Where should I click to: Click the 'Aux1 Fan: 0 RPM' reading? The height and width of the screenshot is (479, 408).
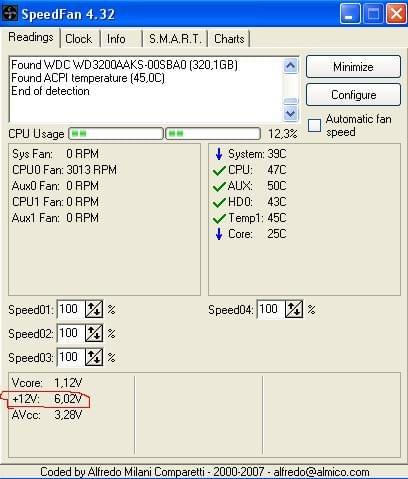coord(55,218)
